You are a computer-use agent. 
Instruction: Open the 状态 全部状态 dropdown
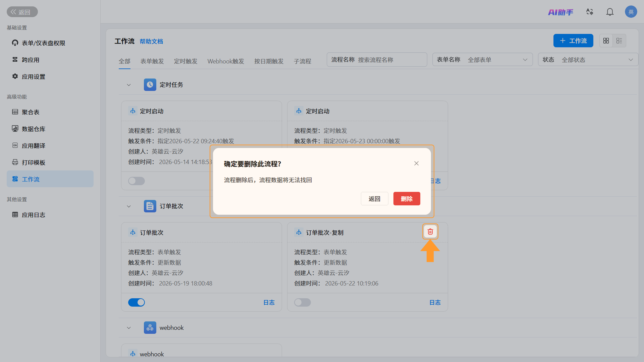pos(588,60)
